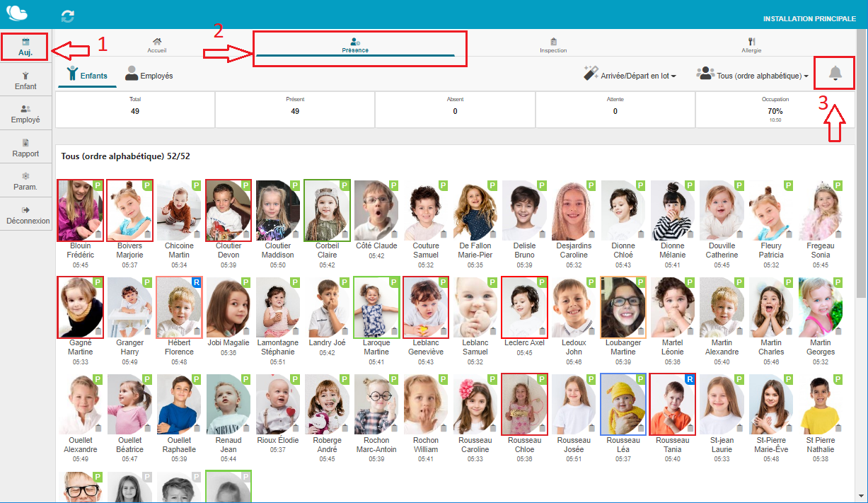Click the refresh sync icon in header

click(68, 15)
